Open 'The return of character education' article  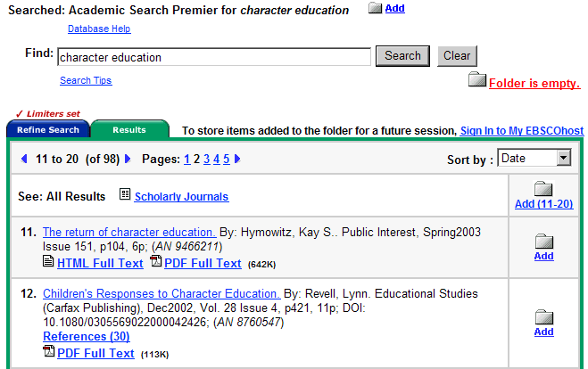(129, 232)
